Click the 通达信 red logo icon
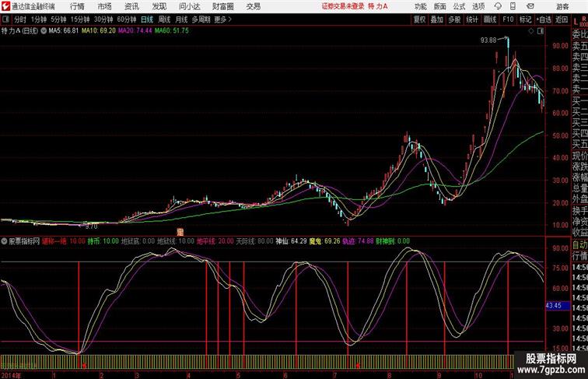 tap(5, 6)
